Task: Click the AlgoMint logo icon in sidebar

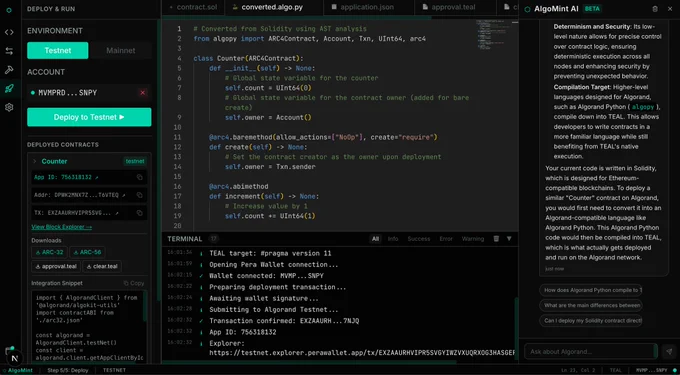Action: (x=9, y=9)
